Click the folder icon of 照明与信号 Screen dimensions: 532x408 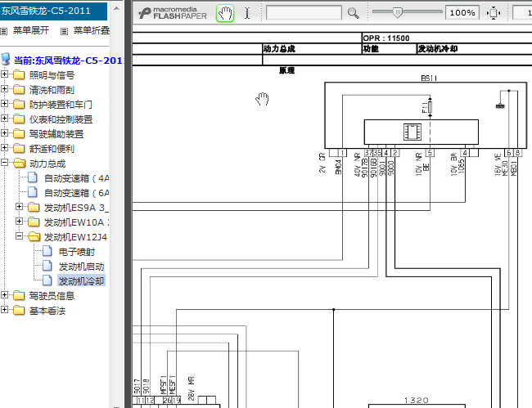[x=19, y=74]
